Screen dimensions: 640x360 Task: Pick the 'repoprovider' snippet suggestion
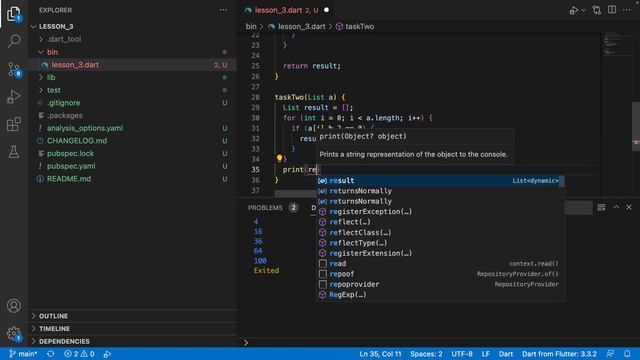pyautogui.click(x=440, y=284)
